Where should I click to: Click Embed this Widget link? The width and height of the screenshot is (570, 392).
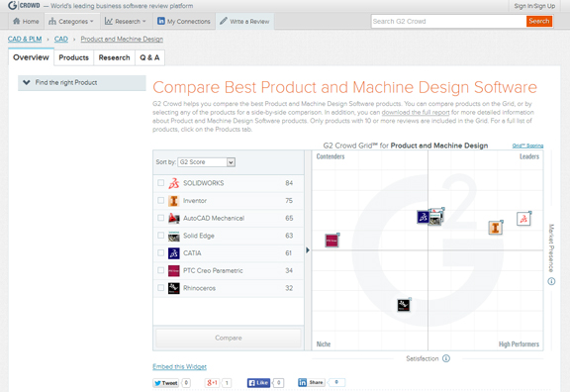point(179,366)
